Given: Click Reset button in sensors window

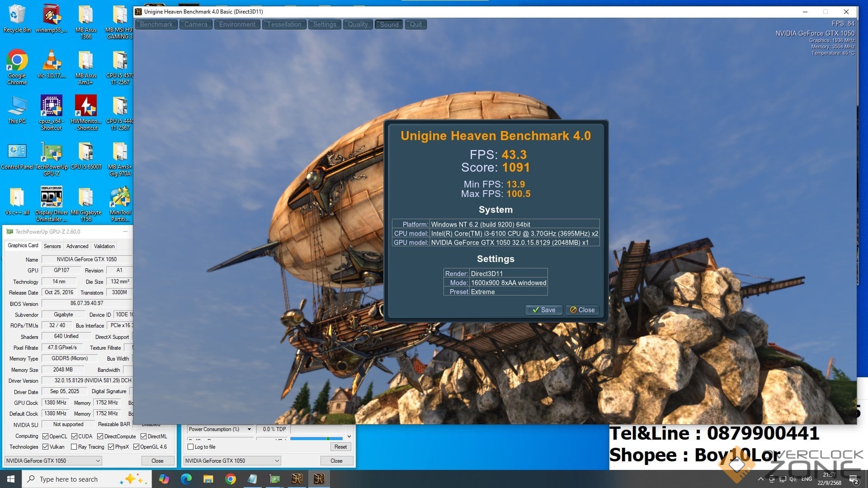Looking at the screenshot, I should coord(340,447).
